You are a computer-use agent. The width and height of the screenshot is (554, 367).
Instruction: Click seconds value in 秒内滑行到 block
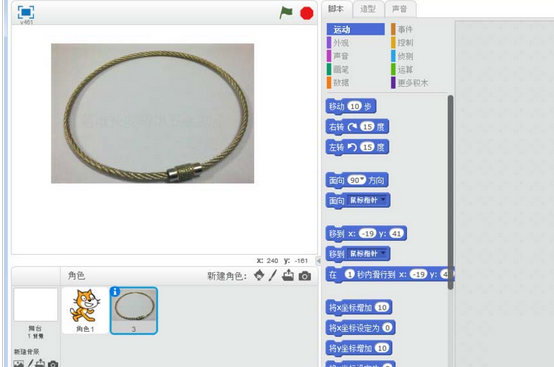pyautogui.click(x=349, y=274)
